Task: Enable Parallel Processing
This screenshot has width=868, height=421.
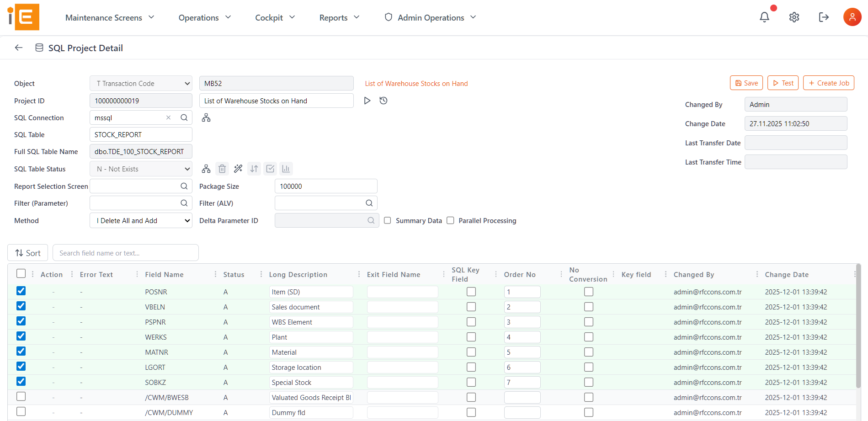Action: pyautogui.click(x=450, y=220)
